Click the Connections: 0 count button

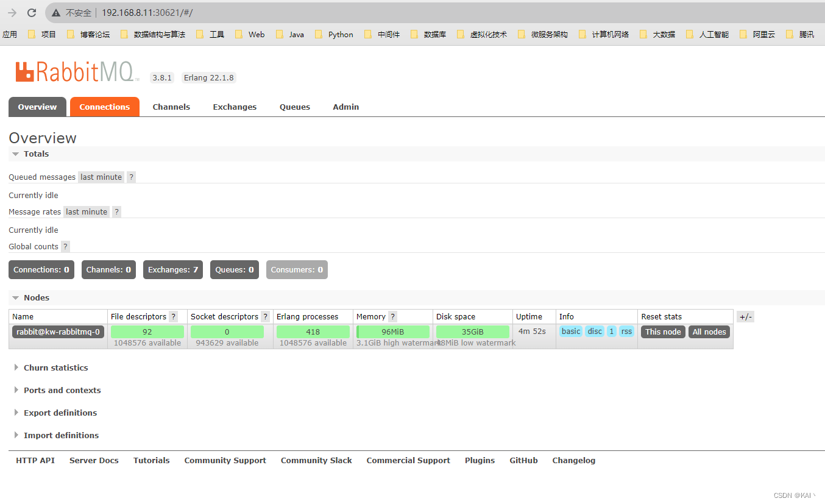tap(41, 269)
